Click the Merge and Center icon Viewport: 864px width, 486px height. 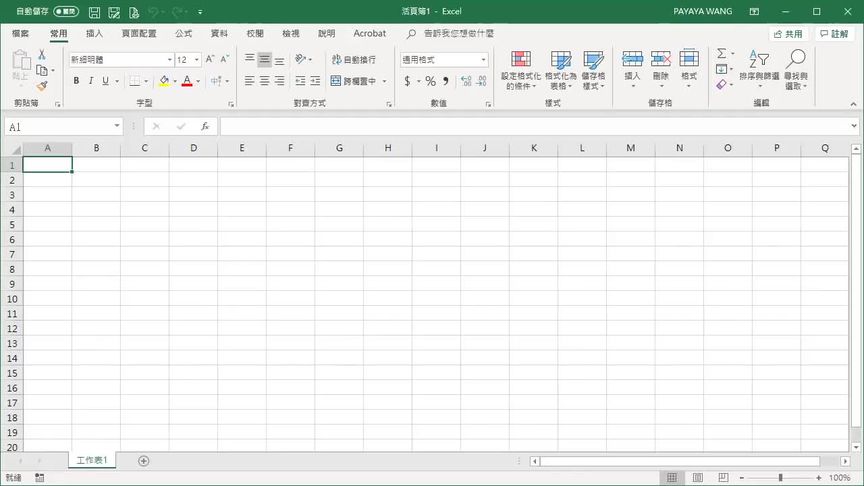336,81
